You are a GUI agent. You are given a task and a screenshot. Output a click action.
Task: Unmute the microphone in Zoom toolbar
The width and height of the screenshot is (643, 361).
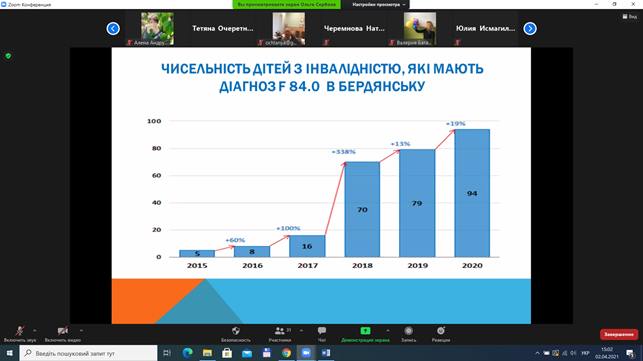coord(20,331)
